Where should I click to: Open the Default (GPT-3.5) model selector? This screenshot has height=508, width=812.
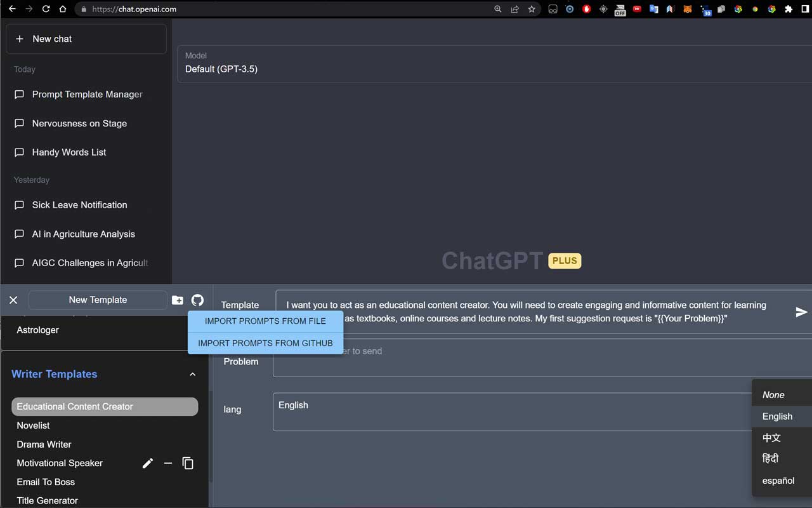point(221,69)
